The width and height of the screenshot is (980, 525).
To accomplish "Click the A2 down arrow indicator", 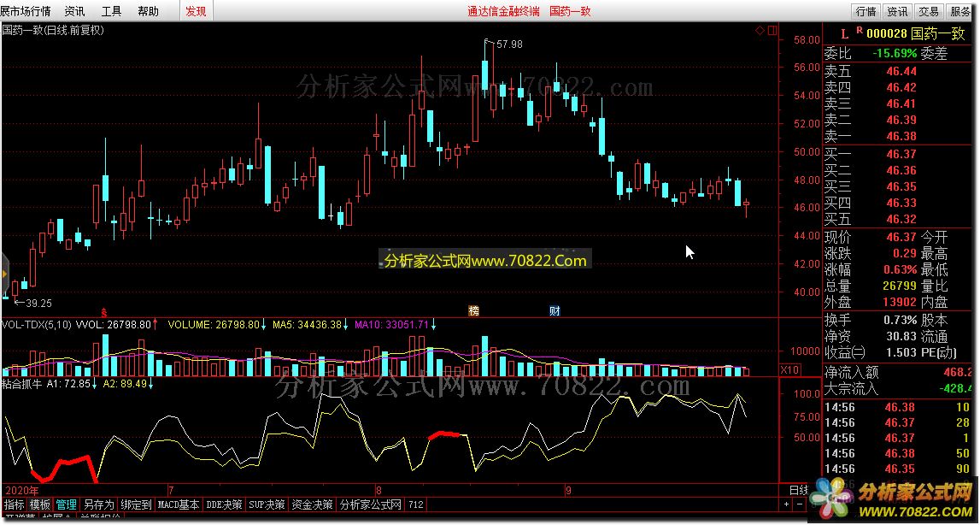I will 150,384.
